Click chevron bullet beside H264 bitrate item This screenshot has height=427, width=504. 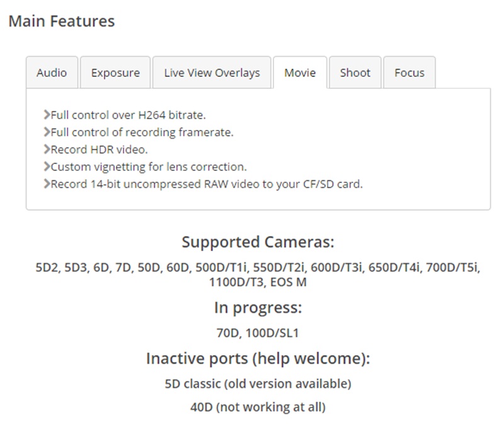(x=47, y=115)
